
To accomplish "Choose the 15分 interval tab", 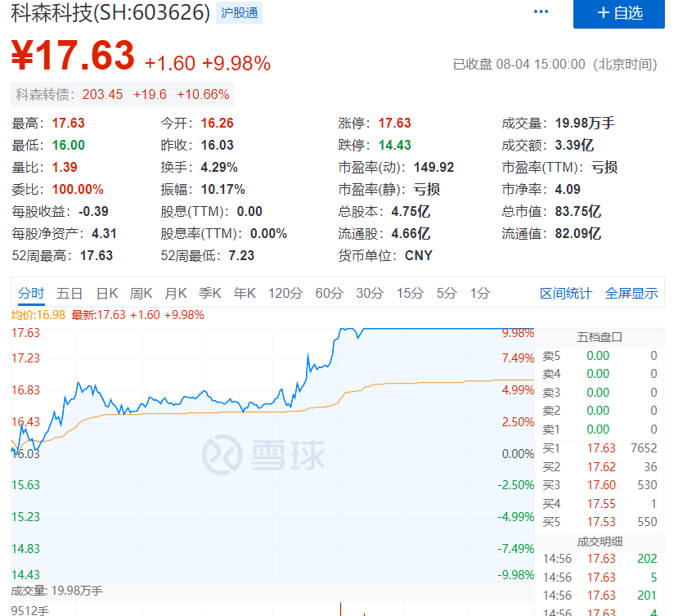I will tap(410, 293).
